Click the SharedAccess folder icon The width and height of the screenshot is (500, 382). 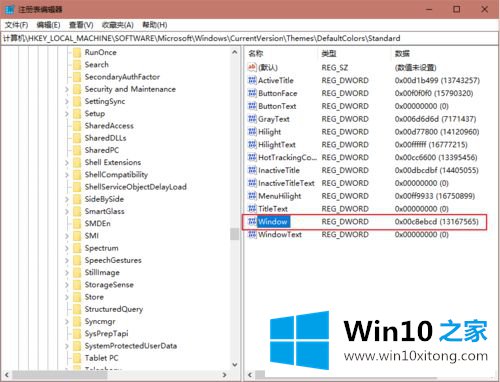point(77,126)
